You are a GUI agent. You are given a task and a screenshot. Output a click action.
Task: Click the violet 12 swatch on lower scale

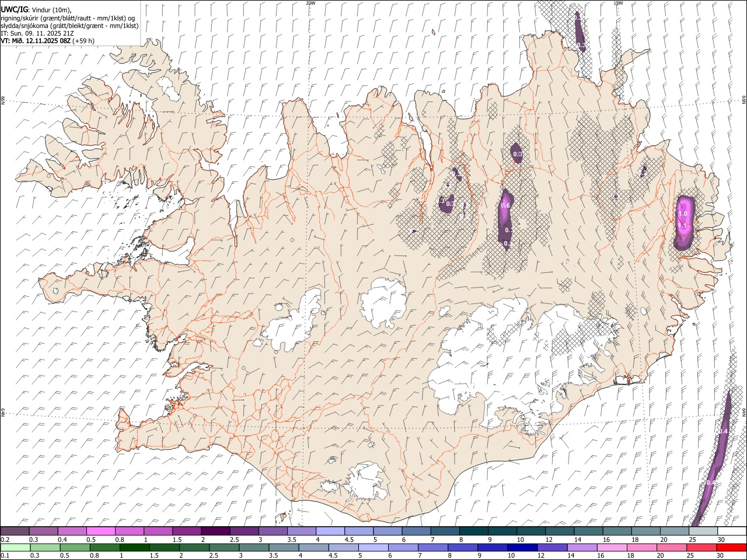[551, 547]
